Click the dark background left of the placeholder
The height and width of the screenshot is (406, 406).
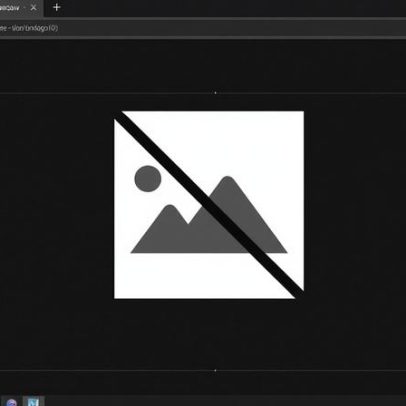pos(57,205)
